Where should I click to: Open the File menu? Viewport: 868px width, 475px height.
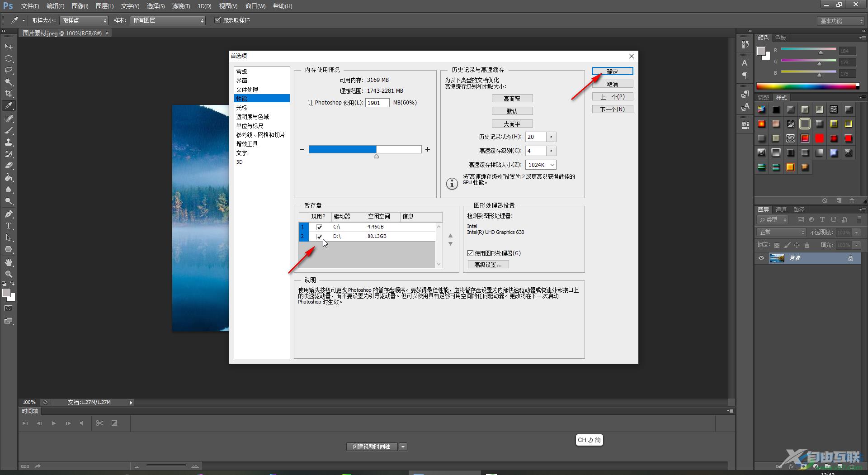coord(30,6)
